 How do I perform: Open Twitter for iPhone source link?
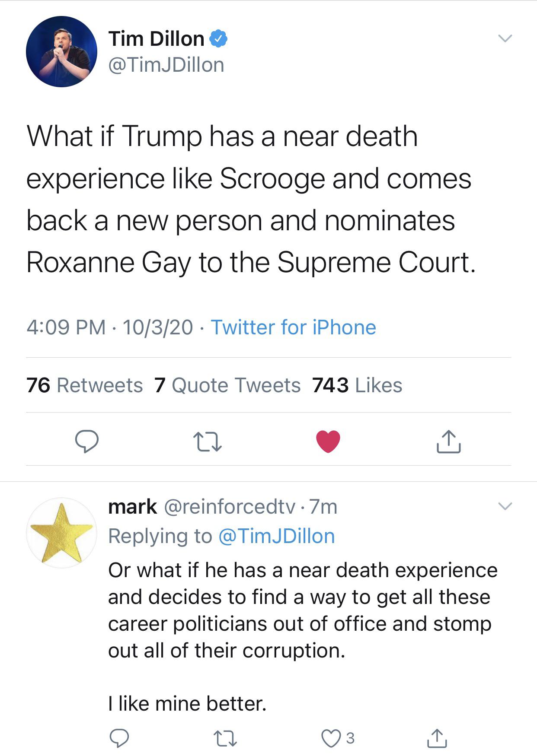293,327
